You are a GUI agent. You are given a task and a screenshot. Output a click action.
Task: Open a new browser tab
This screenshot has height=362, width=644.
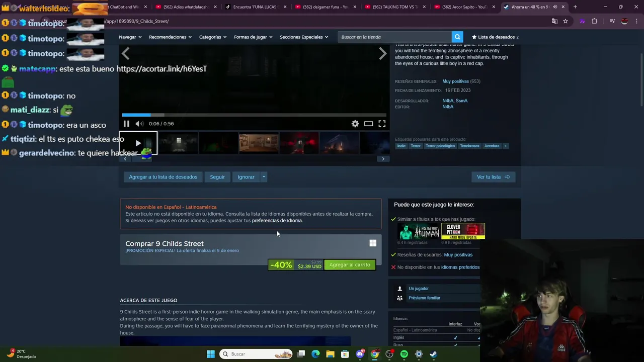pos(575,7)
